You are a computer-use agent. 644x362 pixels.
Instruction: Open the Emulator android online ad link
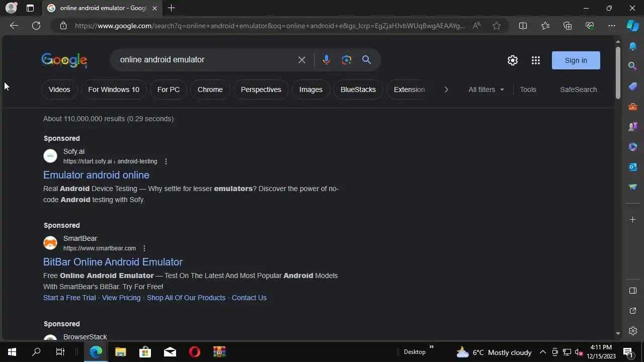pos(96,175)
